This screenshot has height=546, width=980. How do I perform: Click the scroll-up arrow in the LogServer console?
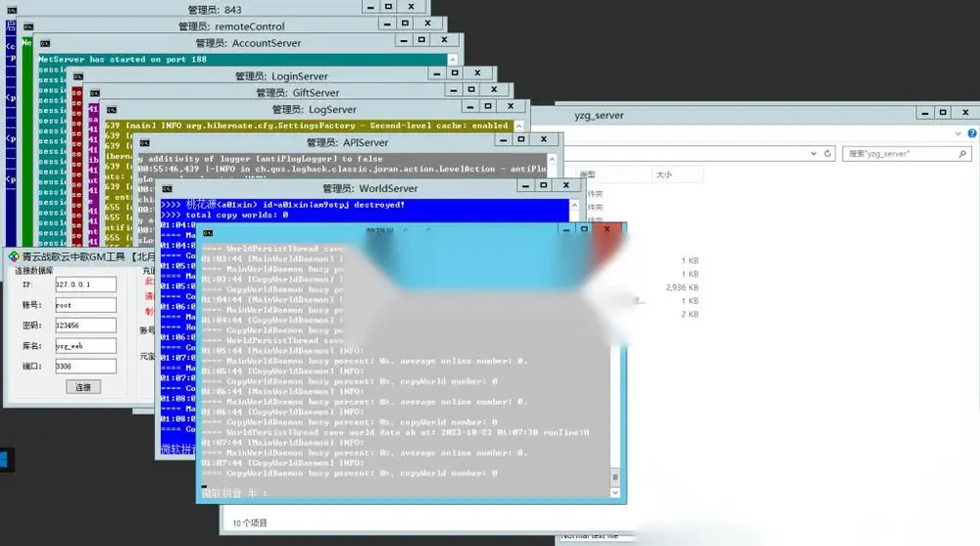[518, 125]
